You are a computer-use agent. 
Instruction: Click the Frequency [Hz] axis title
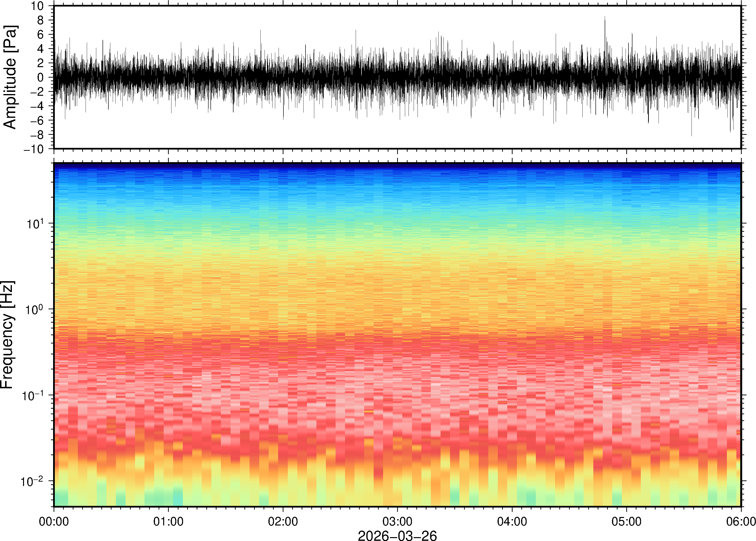7,335
